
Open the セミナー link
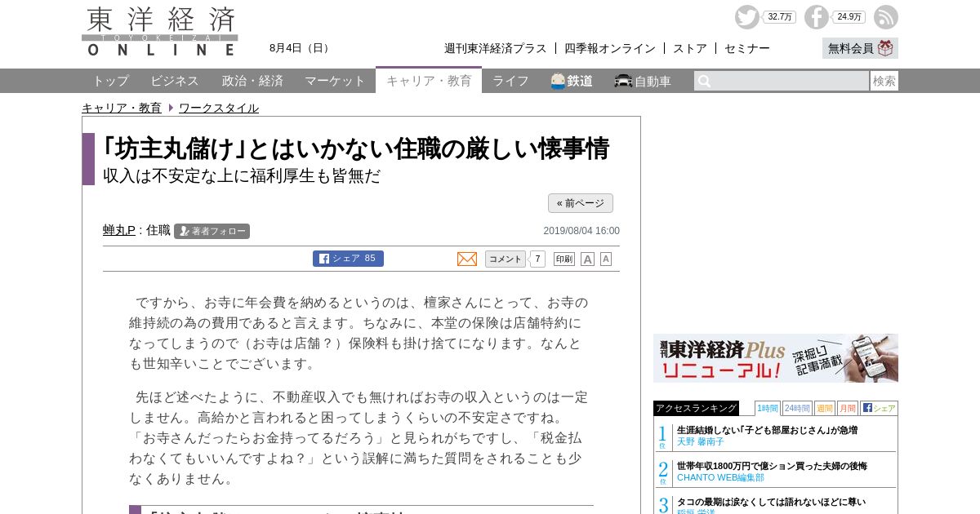747,48
